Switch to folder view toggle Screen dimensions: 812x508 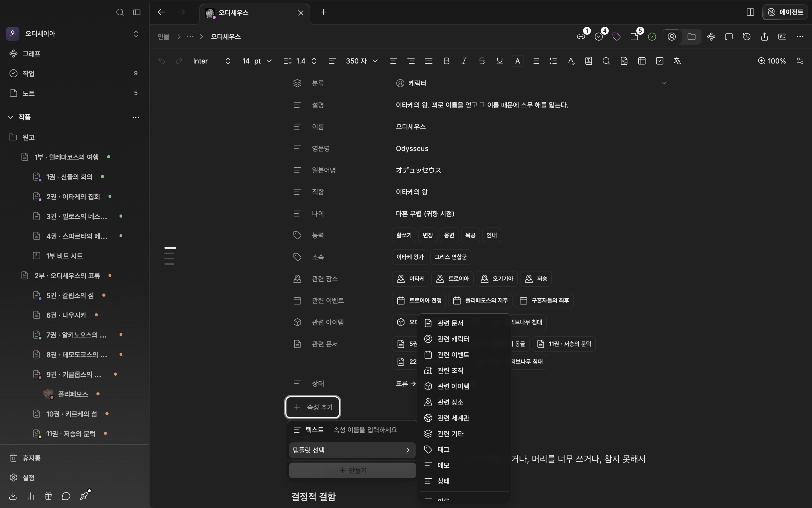pos(691,37)
